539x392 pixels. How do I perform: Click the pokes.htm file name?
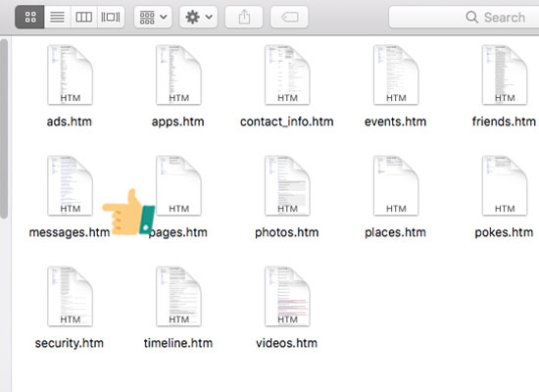click(504, 233)
